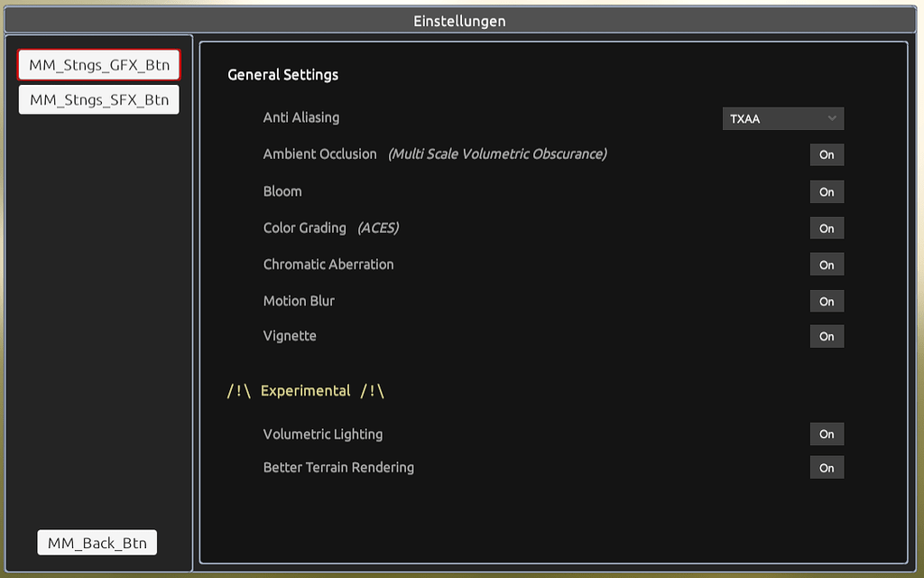The image size is (924, 578).
Task: Disable the Bloom effect
Action: 826,191
